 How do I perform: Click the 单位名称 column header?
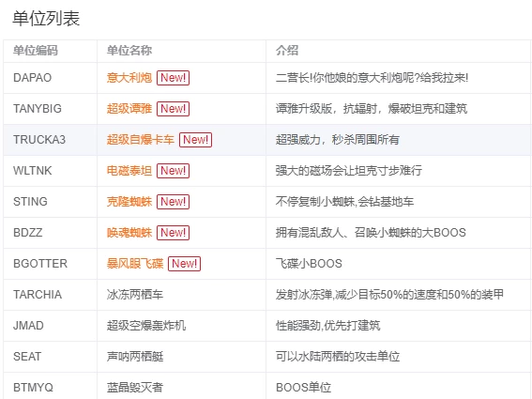click(181, 51)
